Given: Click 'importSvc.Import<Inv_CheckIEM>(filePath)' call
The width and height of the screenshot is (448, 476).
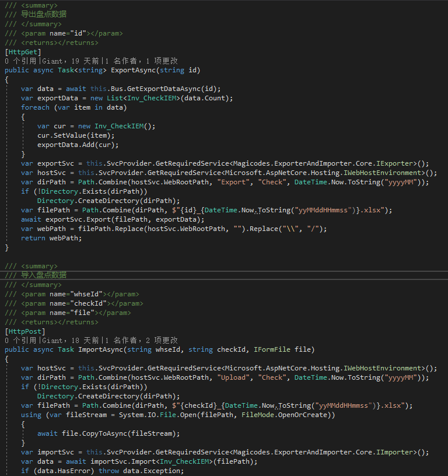Looking at the screenshot, I should [172, 461].
